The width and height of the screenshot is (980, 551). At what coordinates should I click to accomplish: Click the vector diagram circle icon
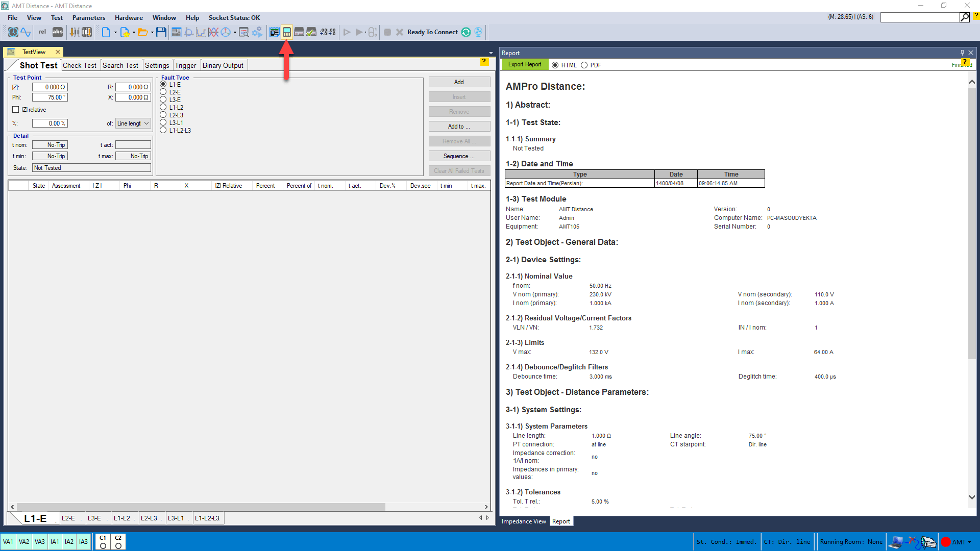click(226, 32)
